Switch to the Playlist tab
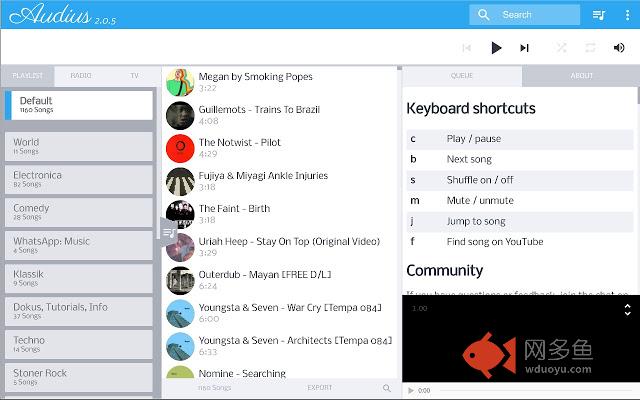The height and width of the screenshot is (400, 640). 27,76
